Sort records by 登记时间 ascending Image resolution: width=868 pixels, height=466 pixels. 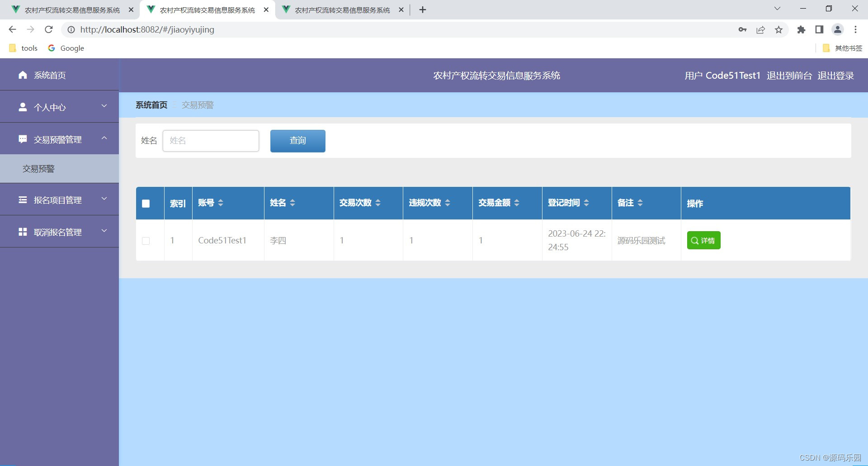[587, 200]
